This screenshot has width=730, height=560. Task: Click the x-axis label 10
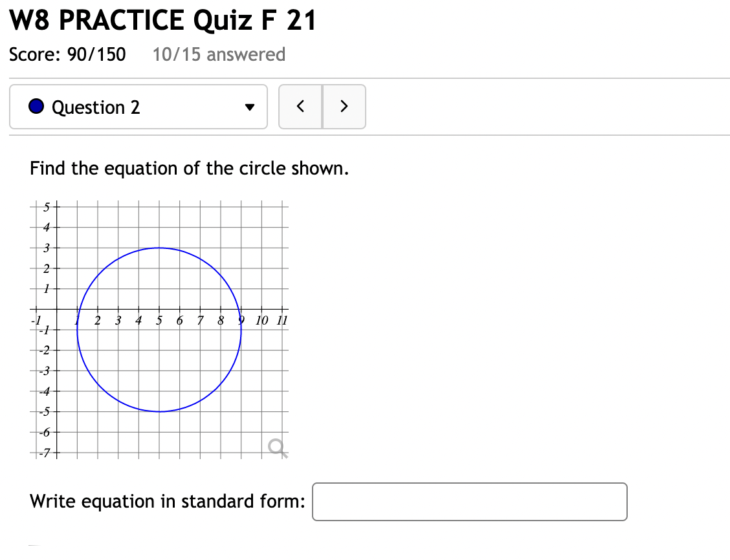point(261,321)
